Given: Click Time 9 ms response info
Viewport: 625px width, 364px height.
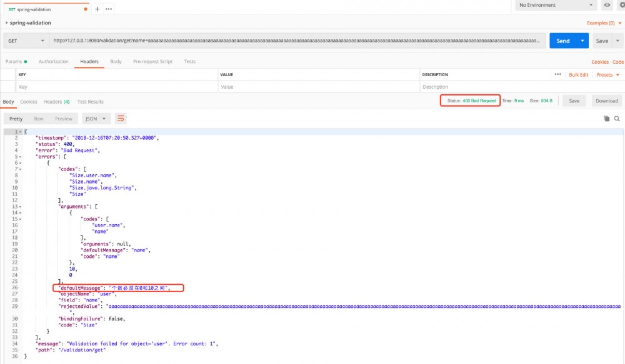Looking at the screenshot, I should pyautogui.click(x=513, y=101).
